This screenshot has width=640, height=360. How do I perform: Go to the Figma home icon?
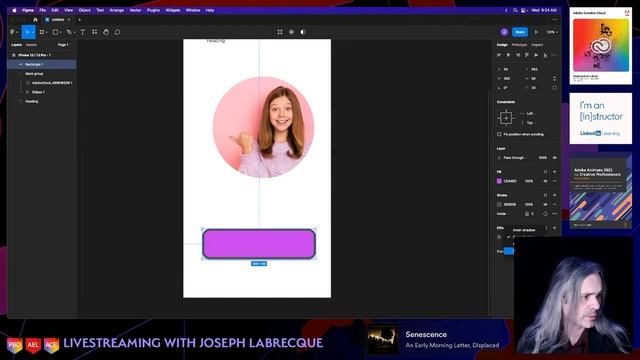pos(35,20)
